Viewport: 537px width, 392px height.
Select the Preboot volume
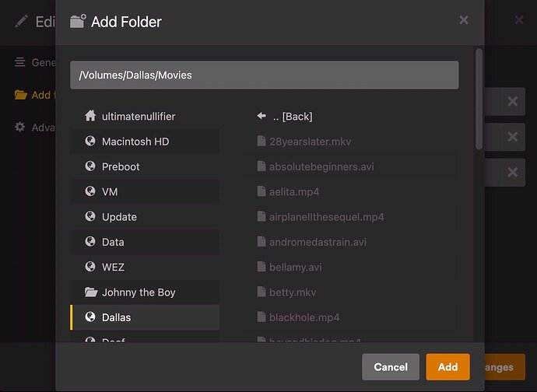145,166
